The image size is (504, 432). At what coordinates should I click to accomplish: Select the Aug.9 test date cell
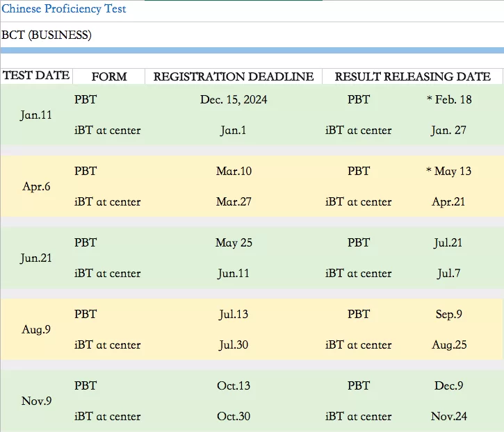click(x=36, y=329)
